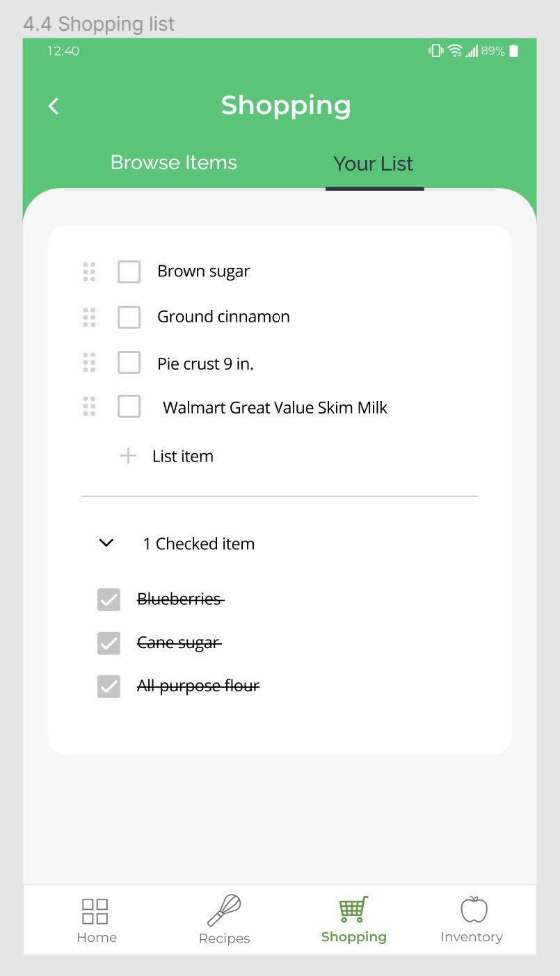Grab drag handle beside Brown sugar

89,271
